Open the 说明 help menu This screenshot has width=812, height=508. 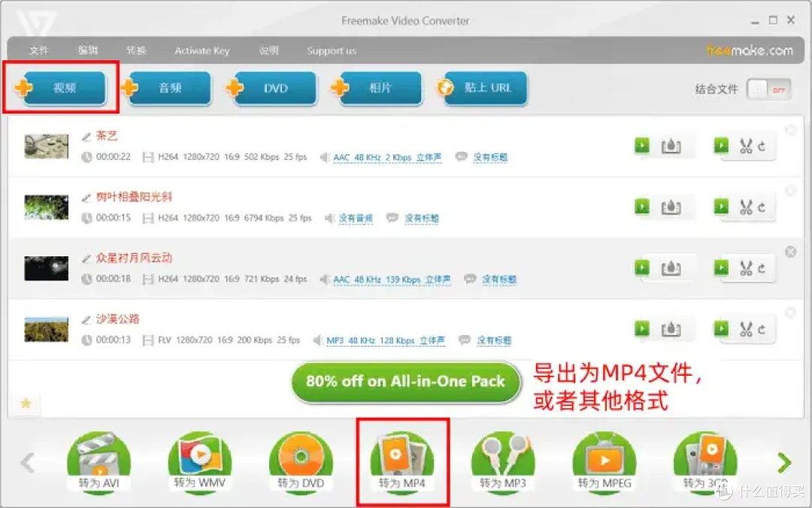(268, 50)
